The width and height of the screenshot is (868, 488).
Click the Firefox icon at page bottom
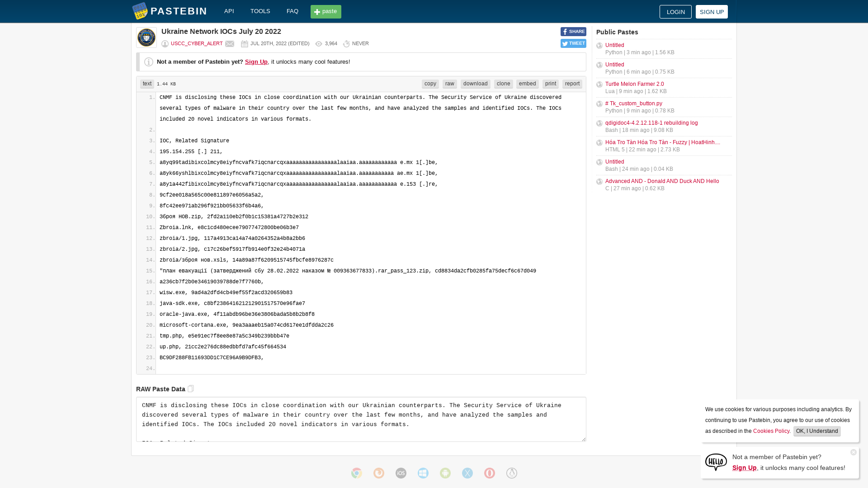point(379,473)
